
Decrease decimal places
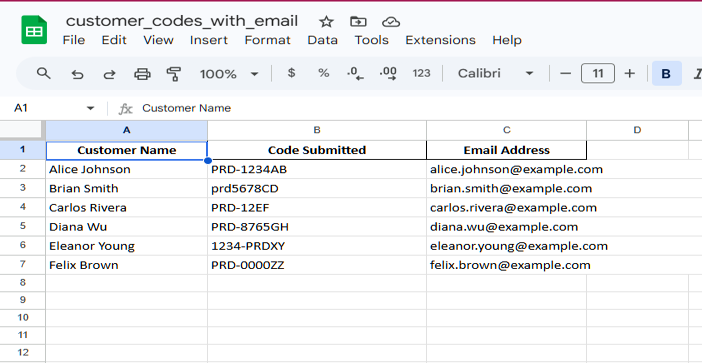(x=355, y=73)
